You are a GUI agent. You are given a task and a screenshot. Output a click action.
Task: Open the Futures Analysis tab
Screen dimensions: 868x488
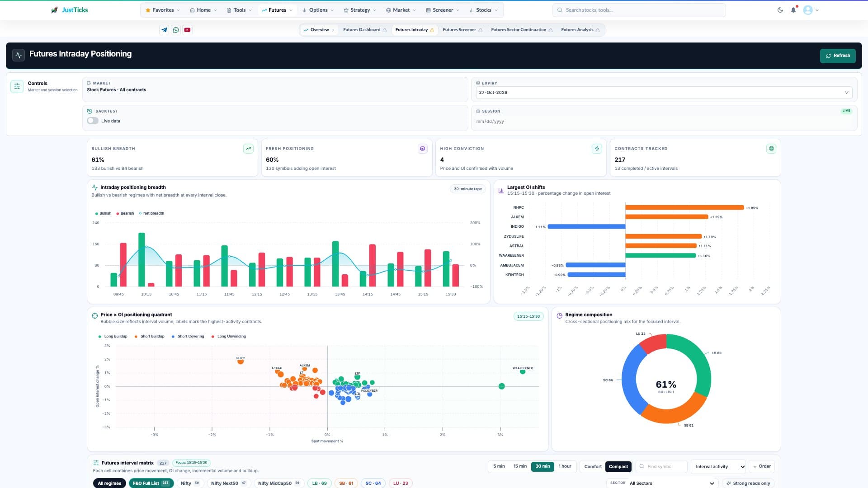(x=580, y=30)
